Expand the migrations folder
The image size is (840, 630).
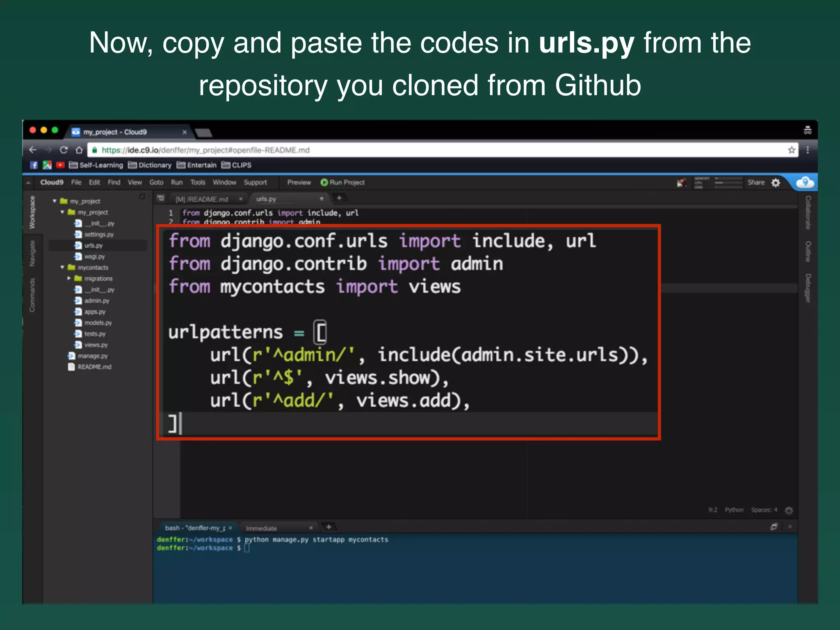pyautogui.click(x=69, y=278)
